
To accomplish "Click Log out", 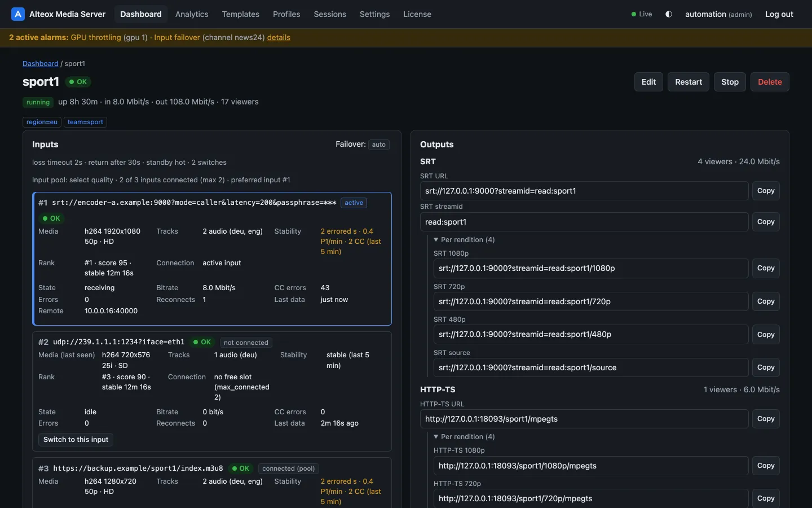I will point(779,14).
